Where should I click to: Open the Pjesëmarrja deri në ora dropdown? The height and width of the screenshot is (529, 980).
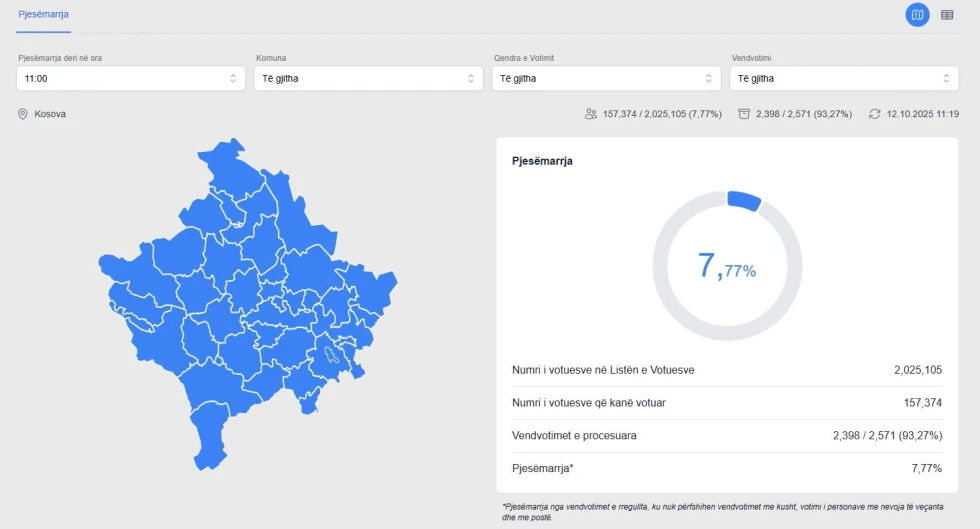(x=131, y=79)
